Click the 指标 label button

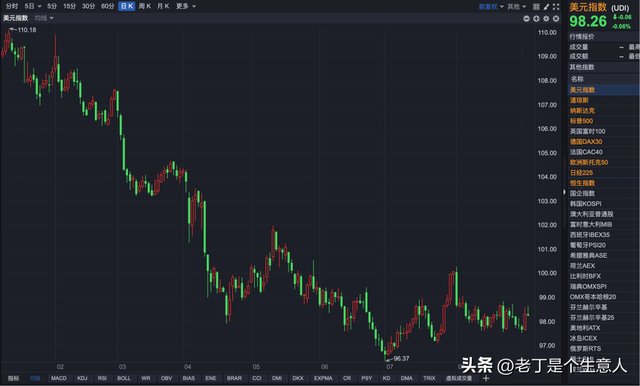tap(13, 378)
